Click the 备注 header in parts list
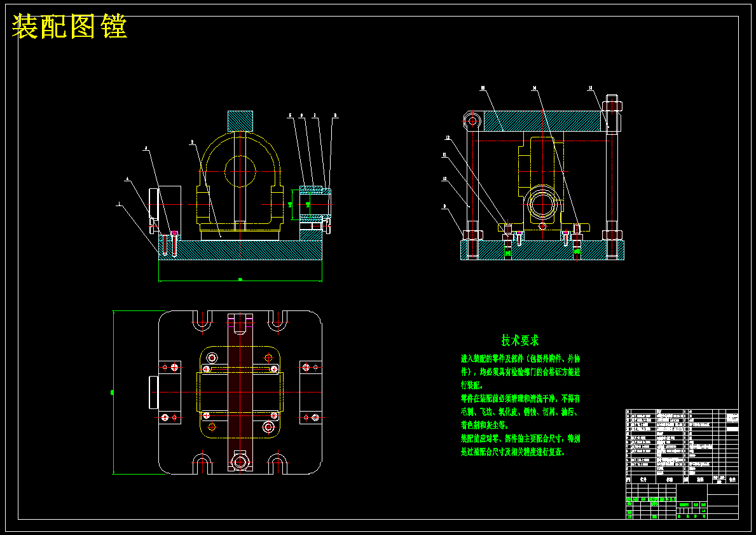The image size is (756, 535). click(732, 480)
